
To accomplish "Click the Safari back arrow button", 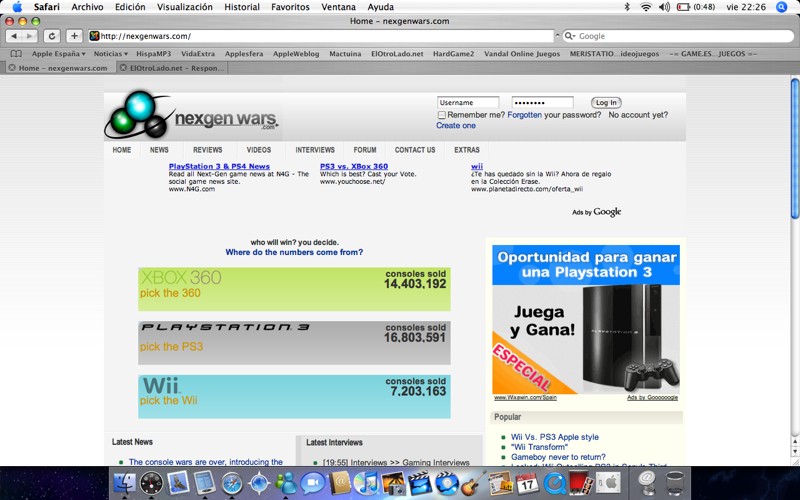I will click(x=14, y=36).
